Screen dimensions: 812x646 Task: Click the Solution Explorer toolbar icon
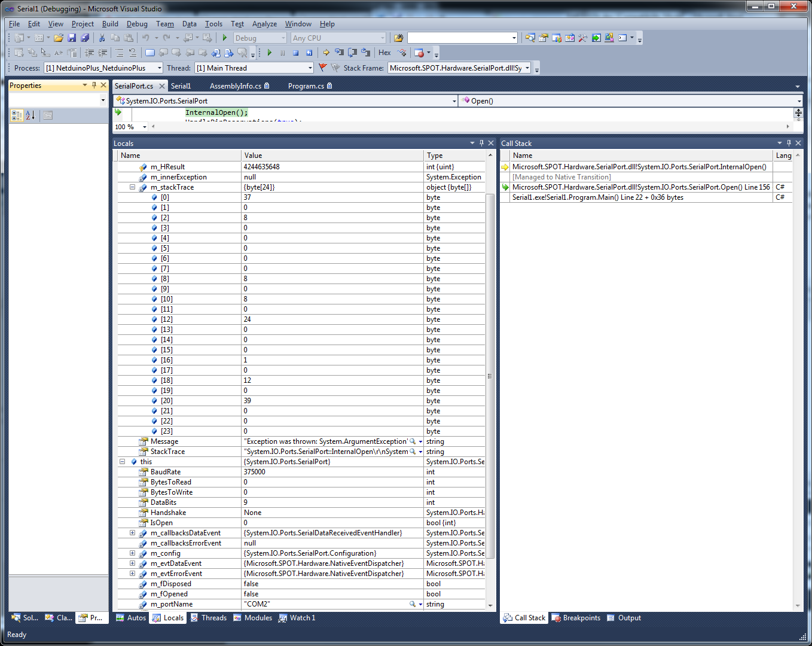530,38
